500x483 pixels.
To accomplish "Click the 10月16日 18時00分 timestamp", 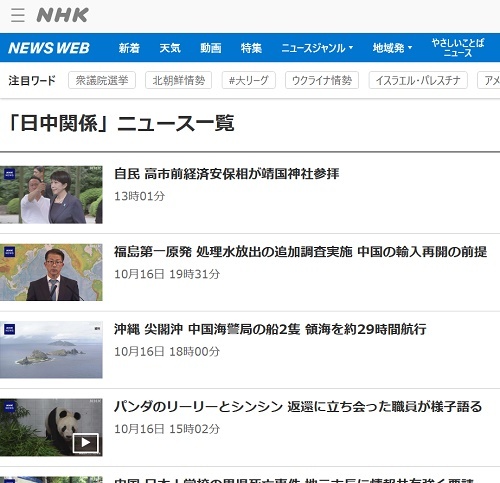I will tap(167, 351).
